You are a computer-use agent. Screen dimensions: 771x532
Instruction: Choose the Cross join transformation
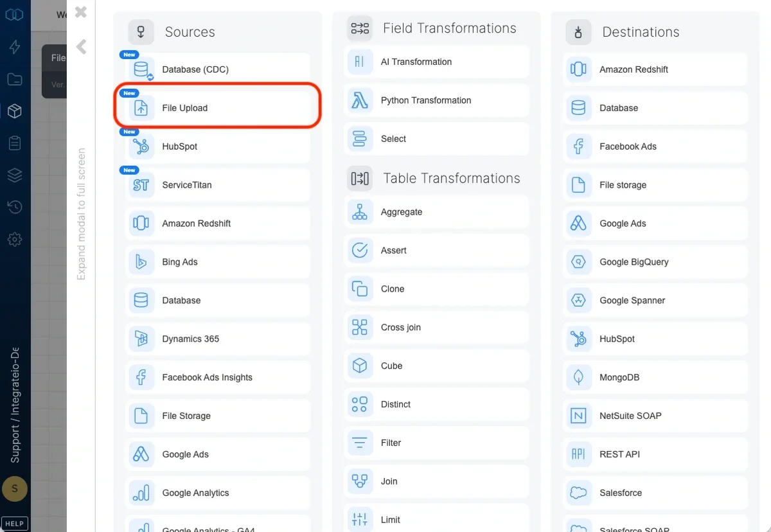point(436,327)
